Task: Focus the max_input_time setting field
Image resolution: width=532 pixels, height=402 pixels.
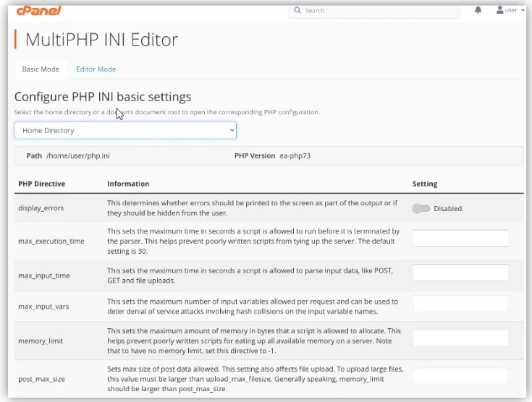Action: pyautogui.click(x=460, y=273)
